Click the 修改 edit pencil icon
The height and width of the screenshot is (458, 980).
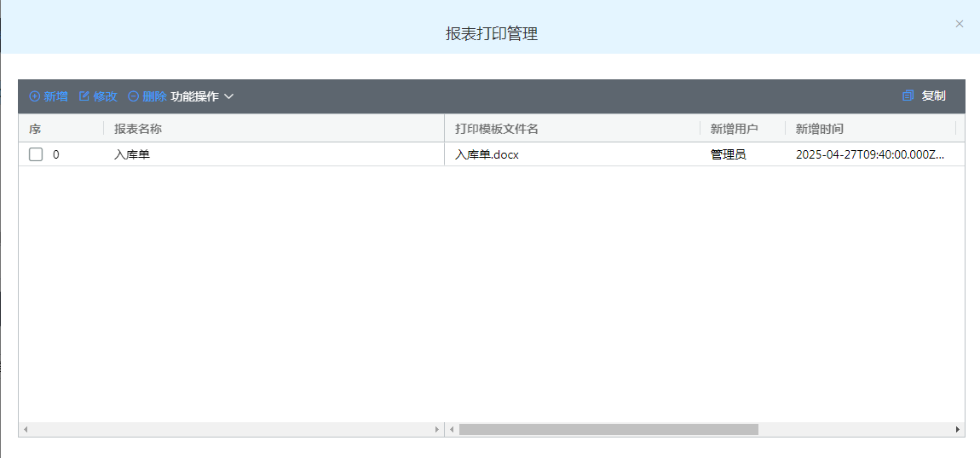tap(84, 96)
